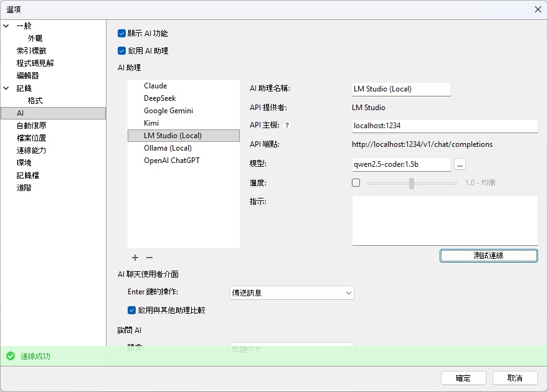
Task: Close the options dialog with X
Action: tap(538, 9)
